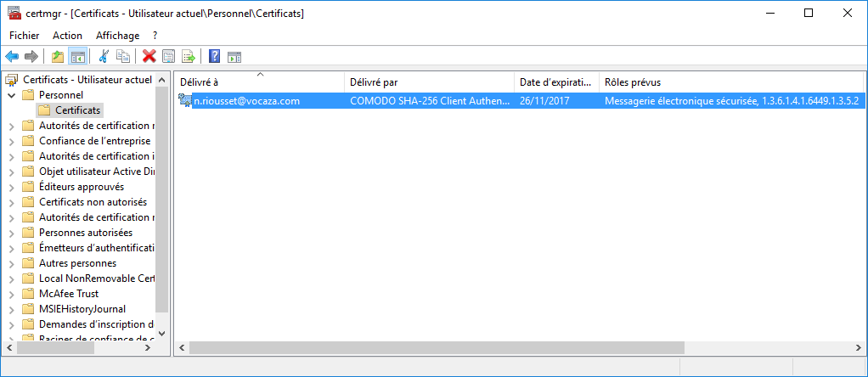The image size is (868, 377).
Task: Sort by Rôles prévus column
Action: coord(731,82)
